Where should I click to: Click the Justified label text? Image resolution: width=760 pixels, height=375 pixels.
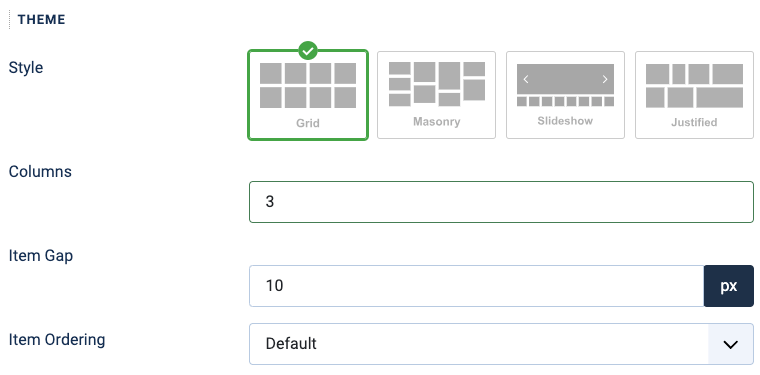[x=694, y=122]
